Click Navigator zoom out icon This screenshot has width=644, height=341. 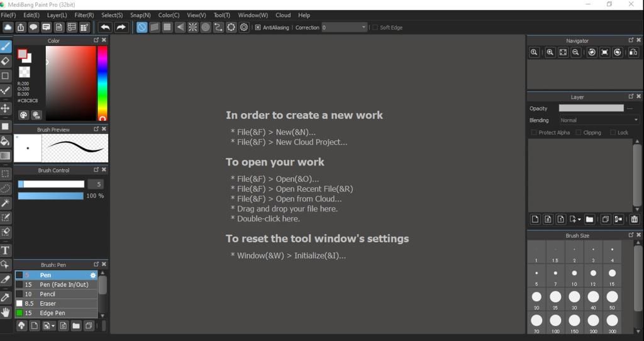576,52
